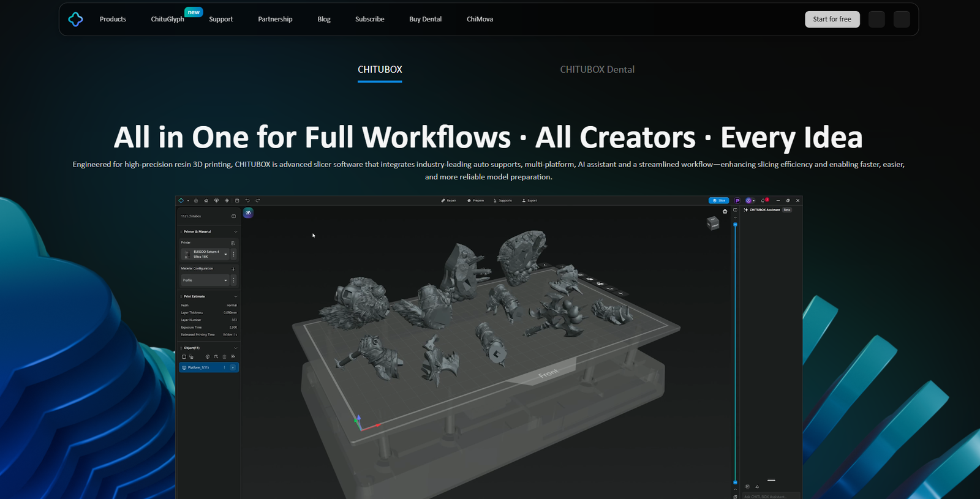Switch to the CHITUBOX Dental tab
980x499 pixels.
click(597, 69)
